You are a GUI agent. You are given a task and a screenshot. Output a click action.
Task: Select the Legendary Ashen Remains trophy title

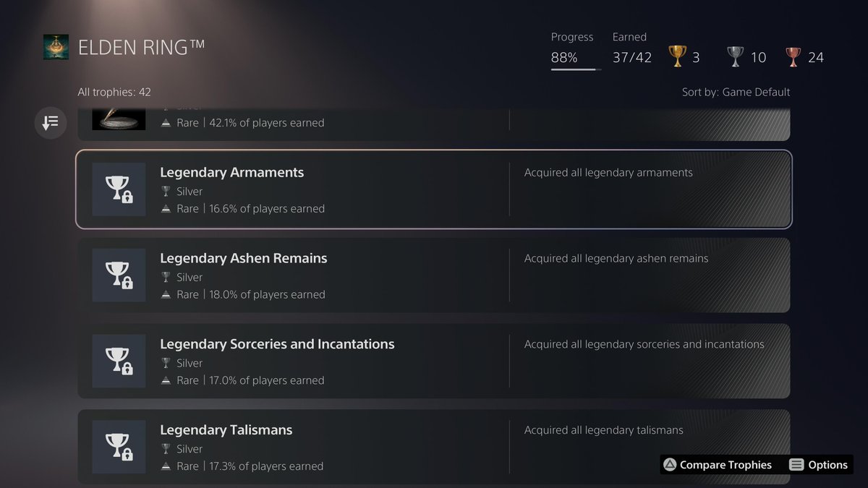pyautogui.click(x=243, y=258)
